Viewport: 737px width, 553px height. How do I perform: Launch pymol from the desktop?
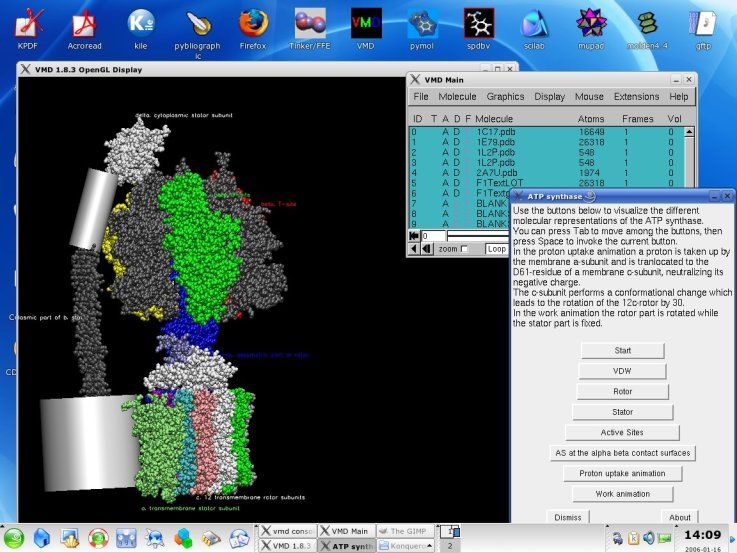[422, 29]
